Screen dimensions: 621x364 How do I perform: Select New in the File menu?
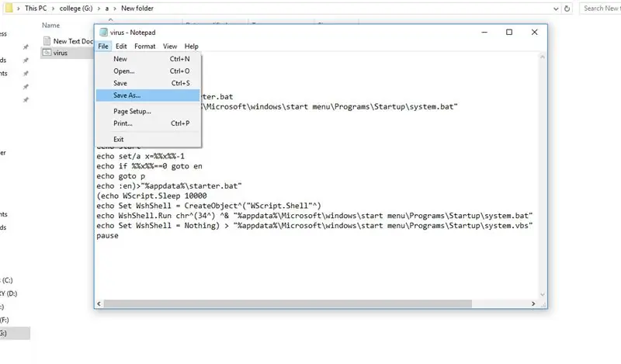(147, 59)
